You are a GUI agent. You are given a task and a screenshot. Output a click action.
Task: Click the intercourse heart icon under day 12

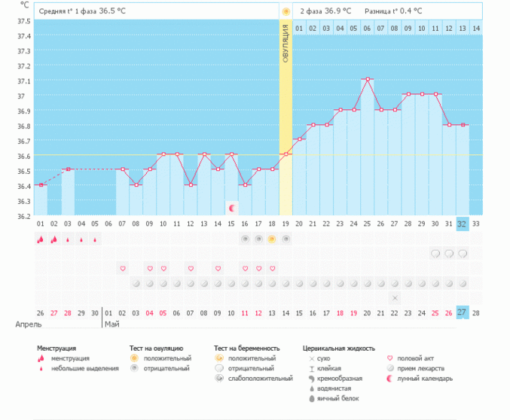(x=191, y=268)
